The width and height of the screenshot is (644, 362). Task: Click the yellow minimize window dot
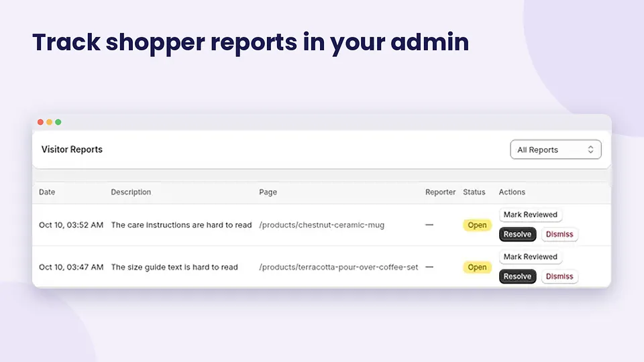tap(49, 122)
